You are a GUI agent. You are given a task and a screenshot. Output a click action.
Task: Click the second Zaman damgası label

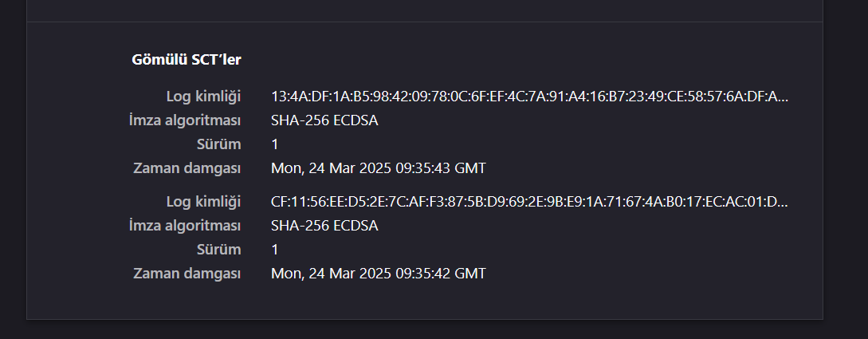[x=187, y=274]
